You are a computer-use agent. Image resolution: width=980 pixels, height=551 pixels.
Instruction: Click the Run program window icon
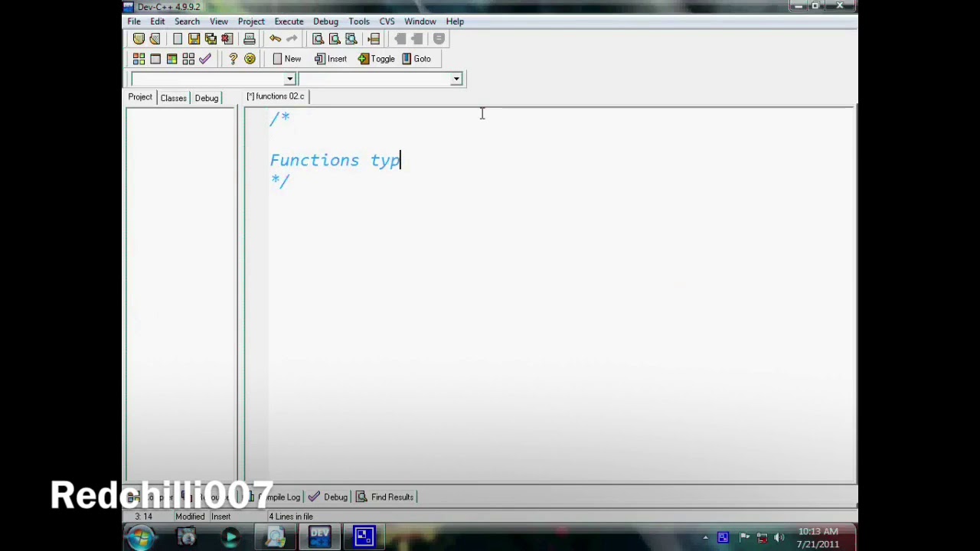155,59
